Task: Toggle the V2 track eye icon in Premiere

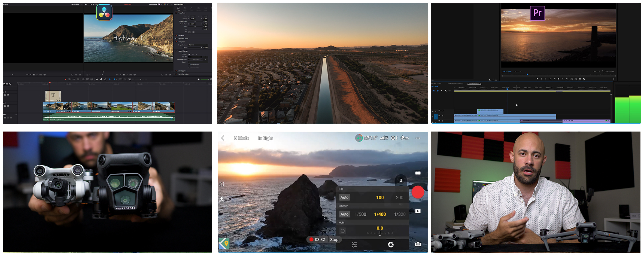Action: point(442,116)
